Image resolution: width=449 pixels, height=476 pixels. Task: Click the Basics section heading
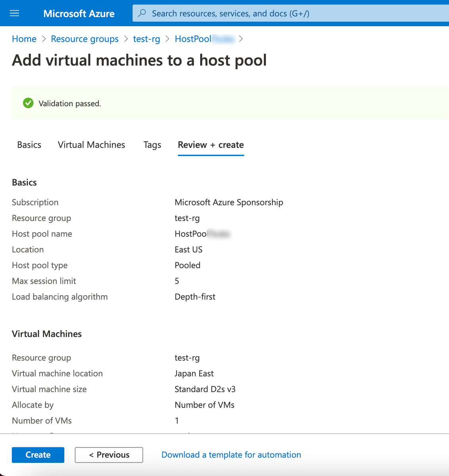pos(24,182)
